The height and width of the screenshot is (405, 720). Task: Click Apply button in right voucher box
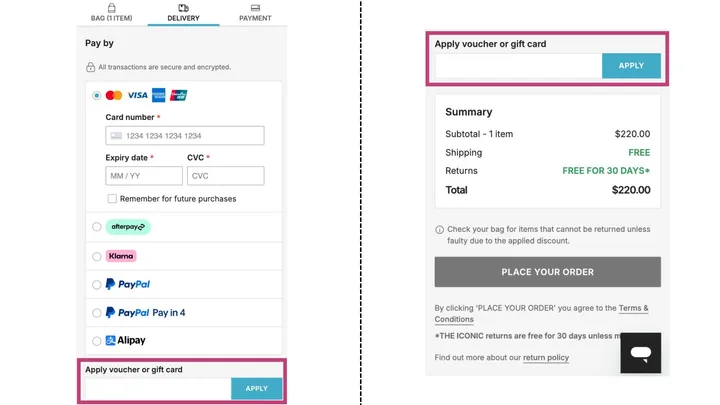tap(631, 66)
